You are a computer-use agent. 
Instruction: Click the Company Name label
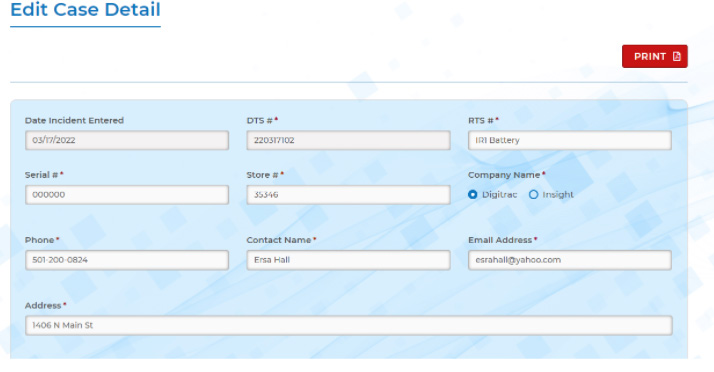point(504,175)
